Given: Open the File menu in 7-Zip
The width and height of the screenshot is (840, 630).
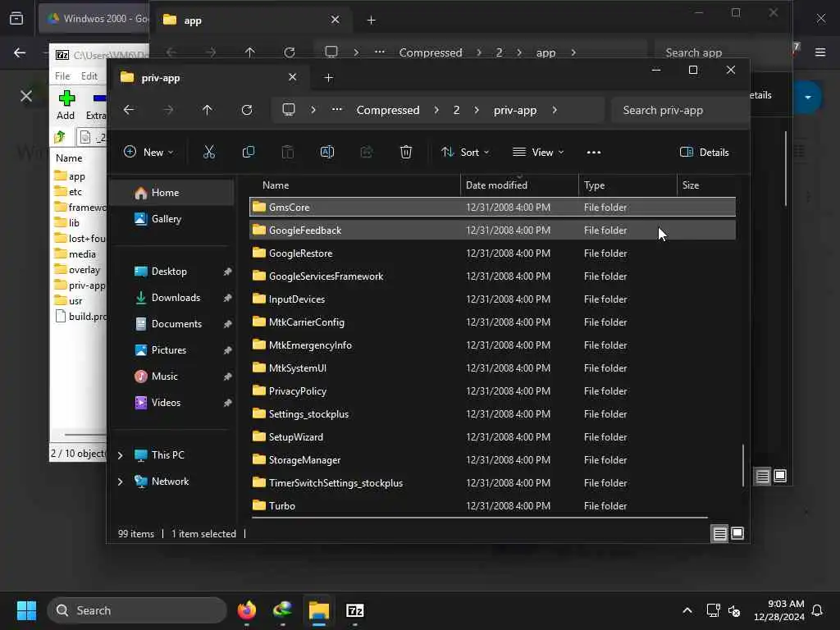Looking at the screenshot, I should [x=62, y=76].
